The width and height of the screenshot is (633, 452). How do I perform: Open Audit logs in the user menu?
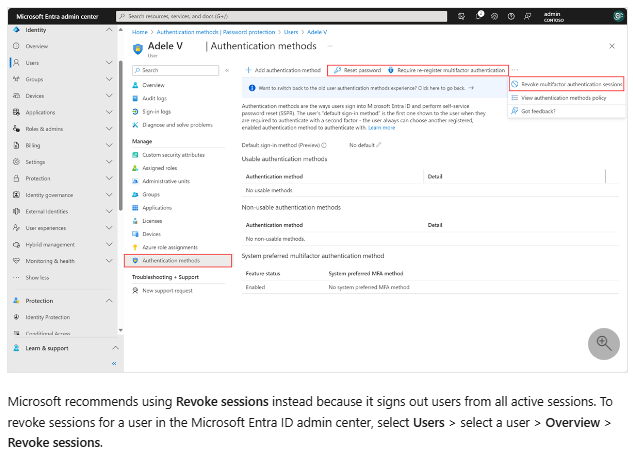pyautogui.click(x=154, y=98)
